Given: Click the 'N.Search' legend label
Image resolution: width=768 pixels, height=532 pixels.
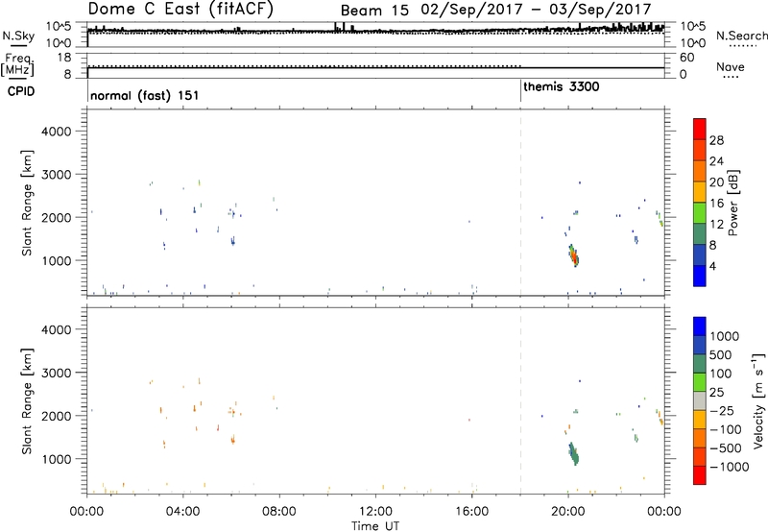Looking at the screenshot, I should coord(741,36).
